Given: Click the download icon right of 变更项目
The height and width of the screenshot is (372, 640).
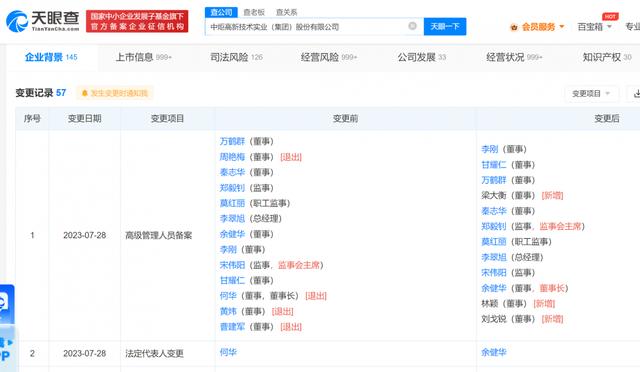Looking at the screenshot, I should point(636,94).
